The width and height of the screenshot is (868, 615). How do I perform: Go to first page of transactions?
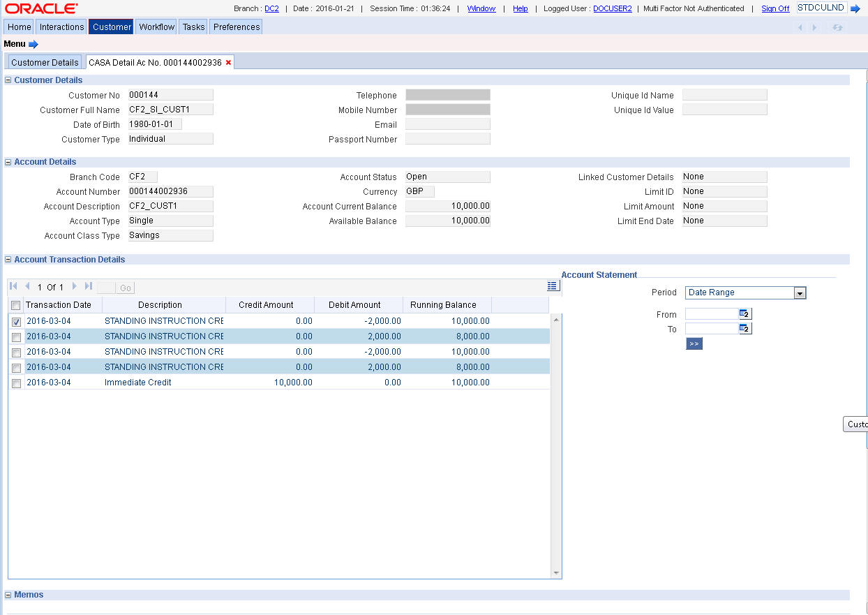point(14,286)
